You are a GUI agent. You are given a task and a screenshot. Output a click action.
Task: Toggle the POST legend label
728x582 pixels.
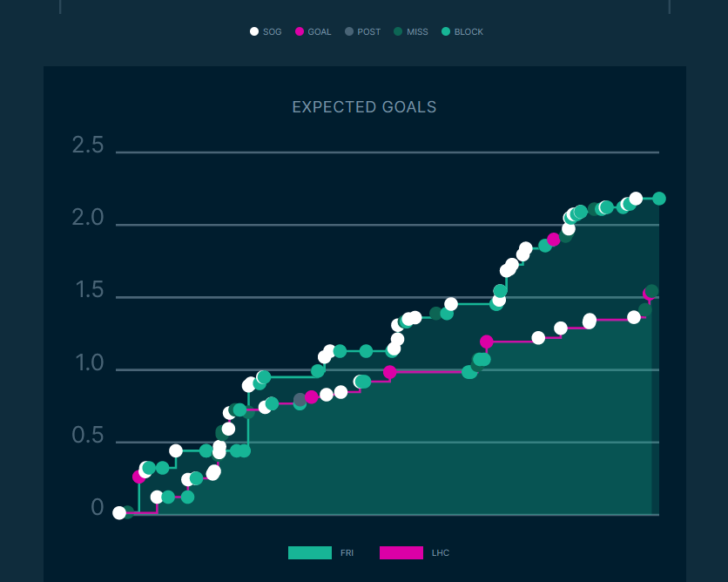point(368,31)
